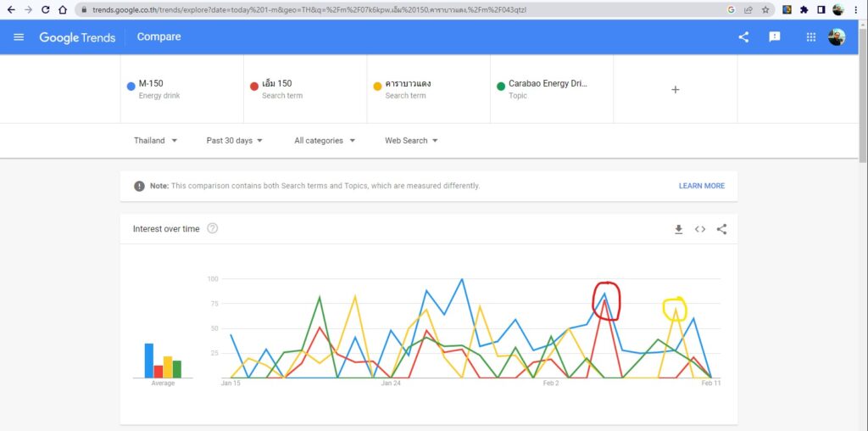Click the Feb 11 axis label
Viewport: 868px width, 431px height.
711,383
